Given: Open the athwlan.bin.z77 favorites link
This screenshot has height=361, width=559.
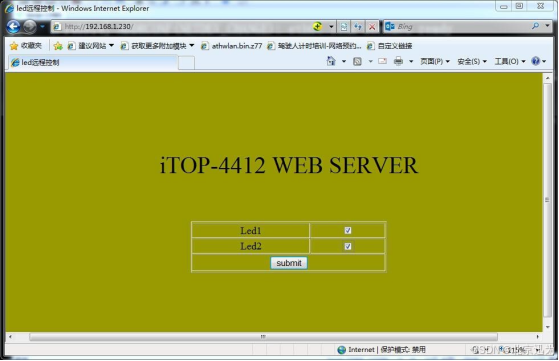Looking at the screenshot, I should tap(231, 46).
